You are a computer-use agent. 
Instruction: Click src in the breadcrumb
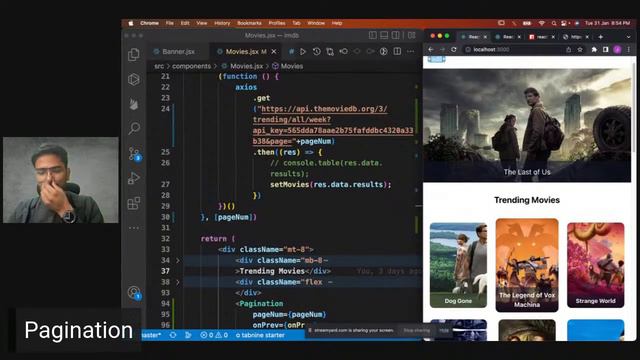159,66
